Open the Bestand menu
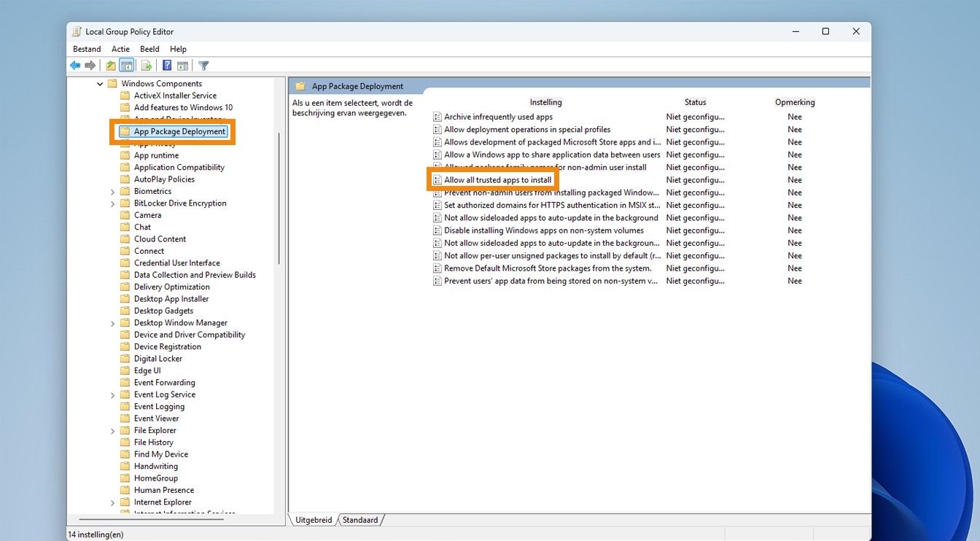Screen dimensions: 980x541 [x=87, y=49]
